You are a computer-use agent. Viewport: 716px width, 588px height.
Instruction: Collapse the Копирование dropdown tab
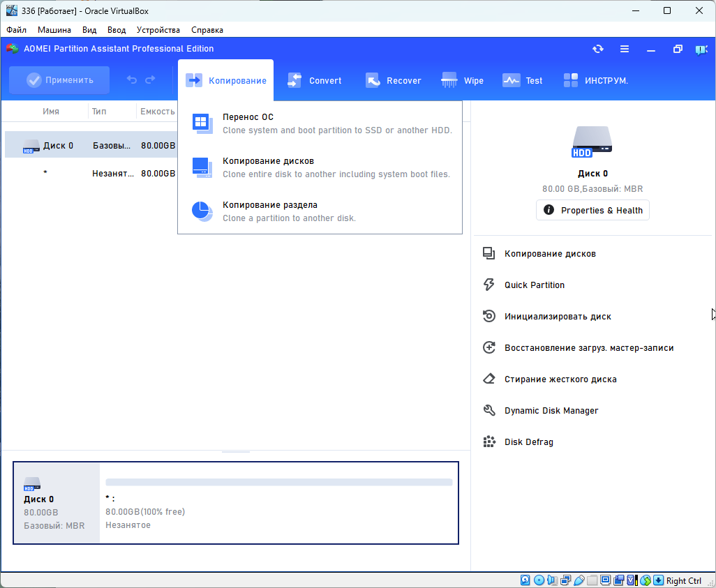226,80
